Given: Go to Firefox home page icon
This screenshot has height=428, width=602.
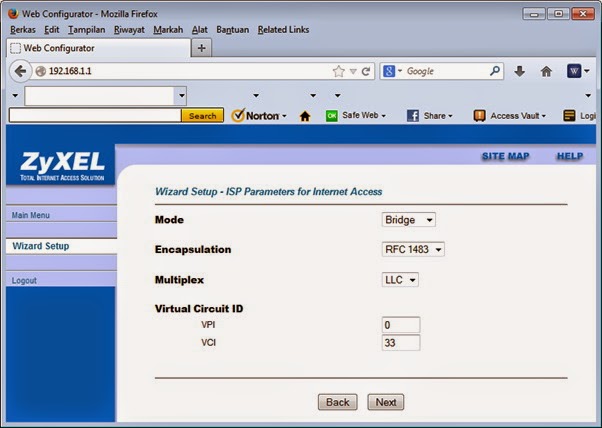Looking at the screenshot, I should [x=546, y=71].
